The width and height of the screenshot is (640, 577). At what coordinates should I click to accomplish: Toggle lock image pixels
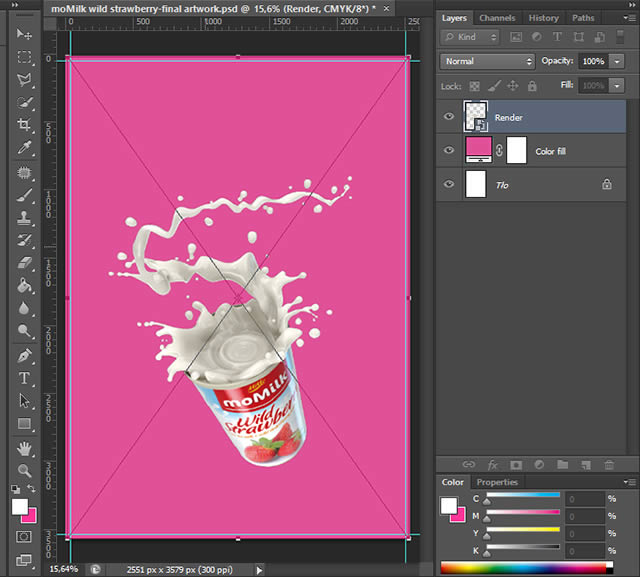coord(494,86)
